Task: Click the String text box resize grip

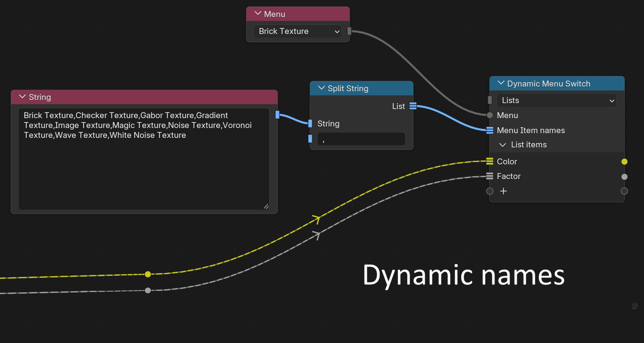Action: 266,206
